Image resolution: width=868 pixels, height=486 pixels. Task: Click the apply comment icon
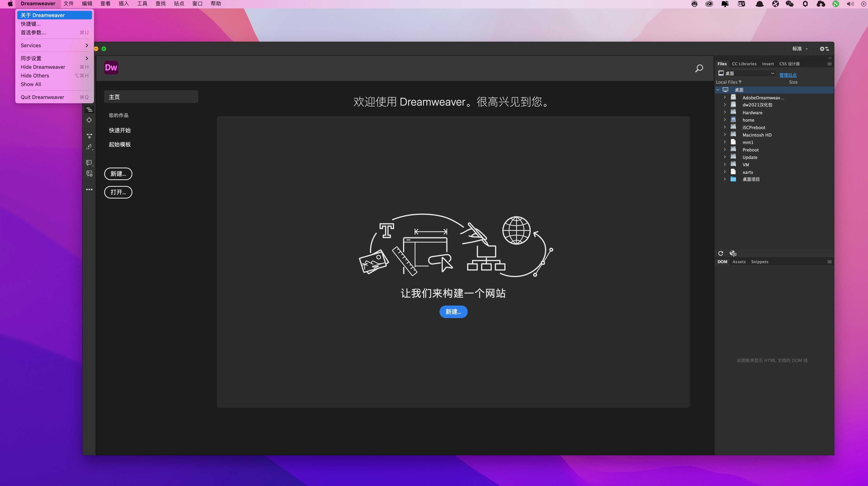pos(89,163)
